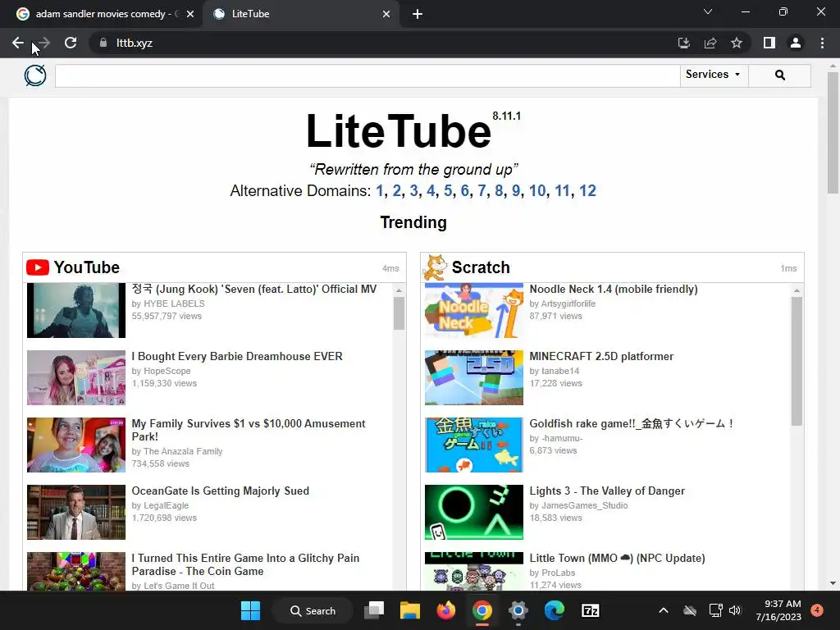Open Jung Kook 'Seven' video thumbnail
This screenshot has height=630, width=840.
coord(76,310)
